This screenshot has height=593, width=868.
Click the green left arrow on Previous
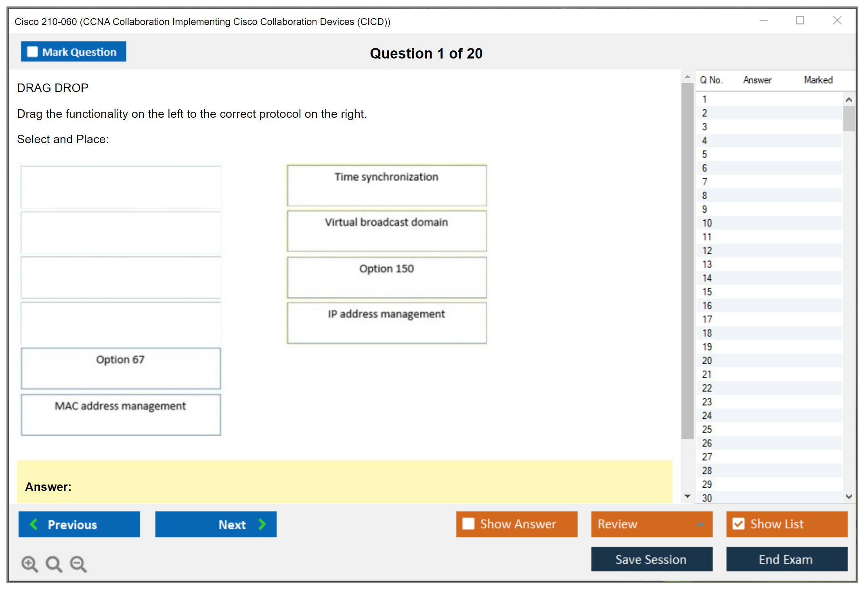[x=34, y=524]
